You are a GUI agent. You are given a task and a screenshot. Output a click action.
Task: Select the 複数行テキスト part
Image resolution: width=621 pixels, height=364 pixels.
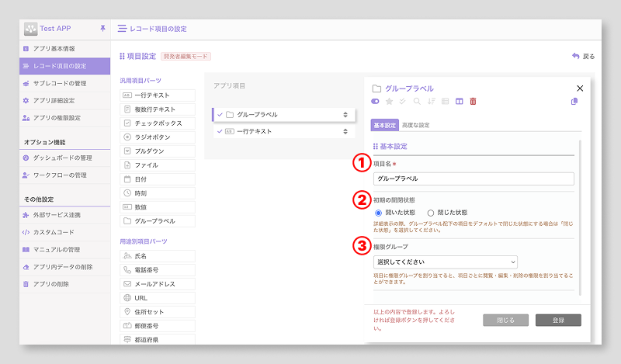158,109
